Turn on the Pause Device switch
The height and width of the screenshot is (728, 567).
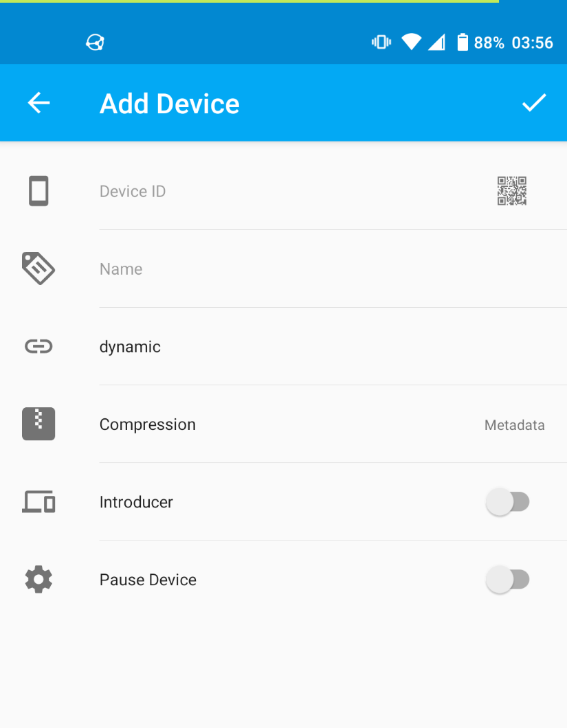(x=507, y=580)
